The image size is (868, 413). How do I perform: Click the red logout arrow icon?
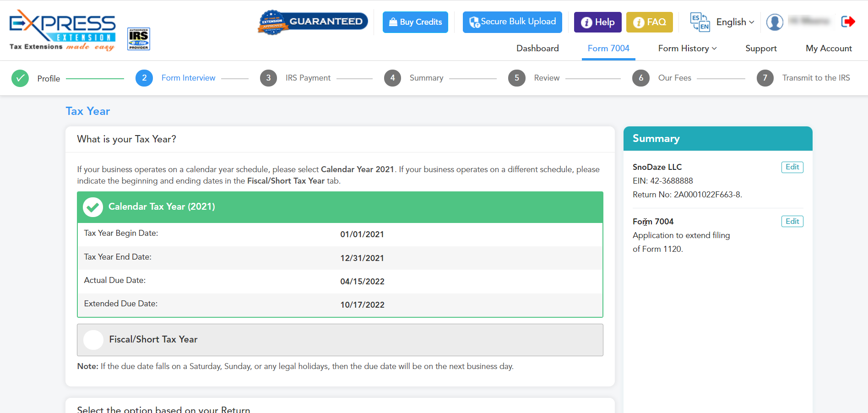pyautogui.click(x=848, y=22)
